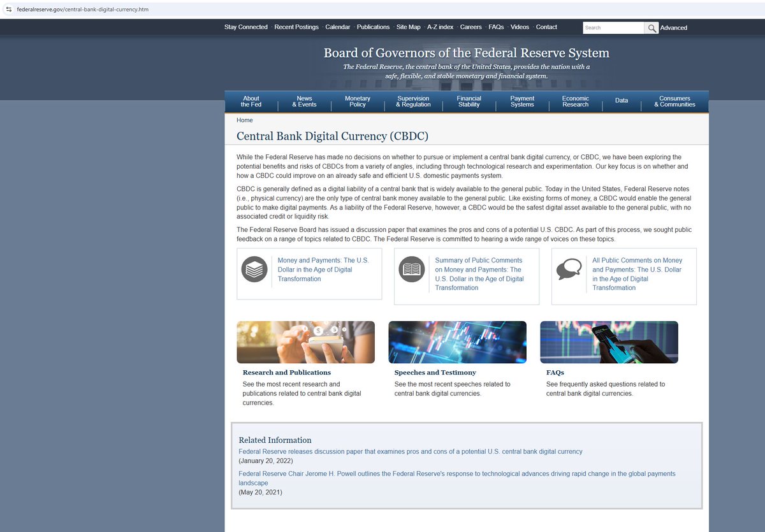This screenshot has height=532, width=765.
Task: Click the browser address bar URL
Action: (82, 10)
